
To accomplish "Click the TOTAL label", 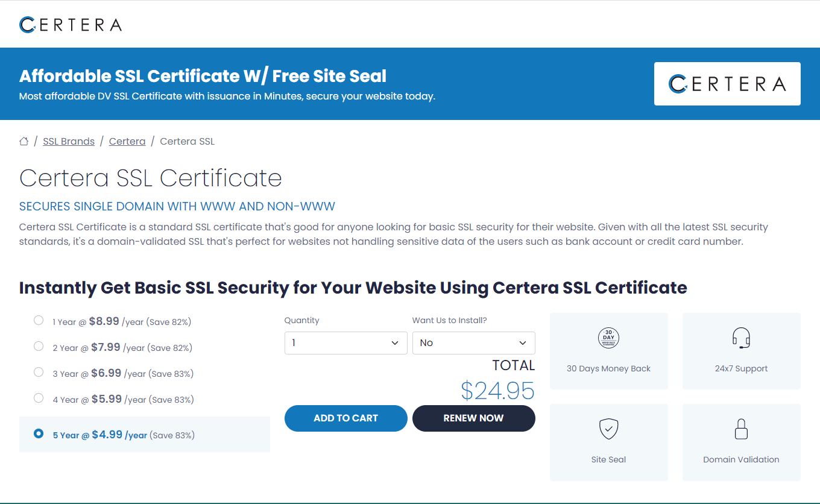I will pyautogui.click(x=514, y=365).
